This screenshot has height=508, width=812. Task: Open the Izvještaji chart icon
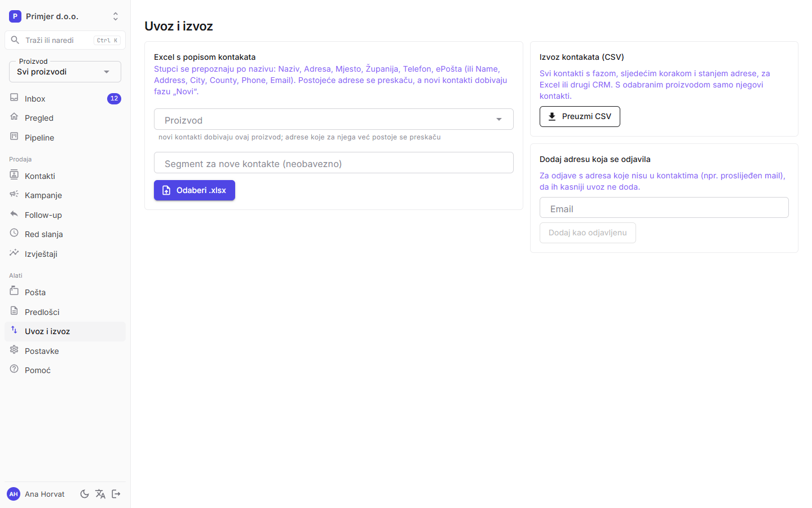tap(14, 253)
